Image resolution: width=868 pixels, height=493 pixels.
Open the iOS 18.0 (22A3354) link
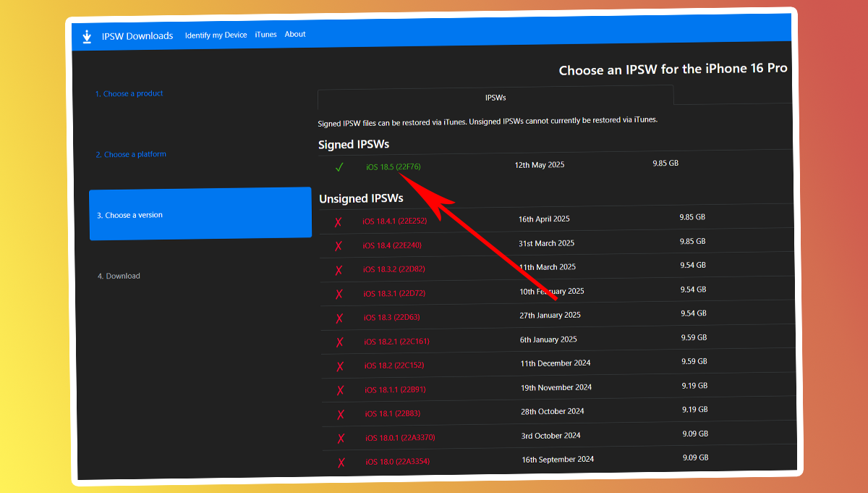click(x=398, y=462)
